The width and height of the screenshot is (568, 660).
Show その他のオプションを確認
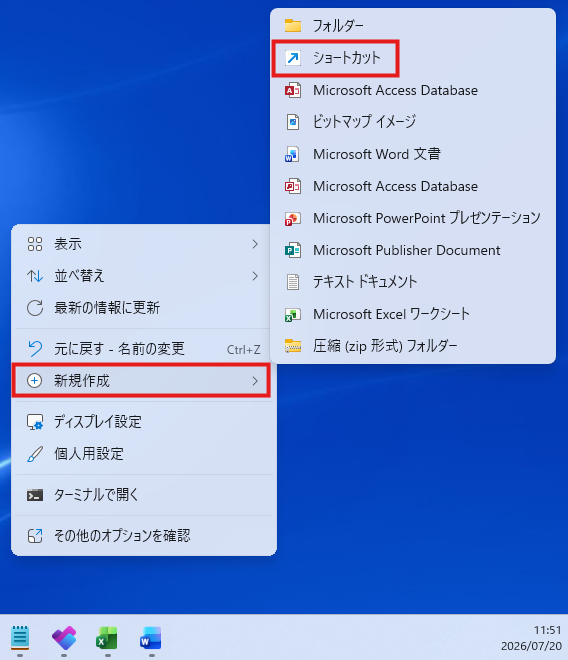pos(143,535)
